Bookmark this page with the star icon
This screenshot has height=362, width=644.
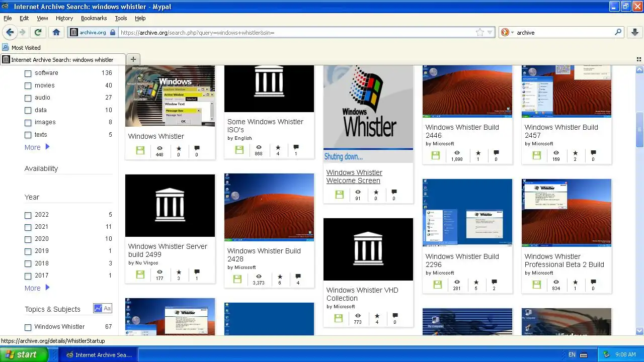click(480, 32)
